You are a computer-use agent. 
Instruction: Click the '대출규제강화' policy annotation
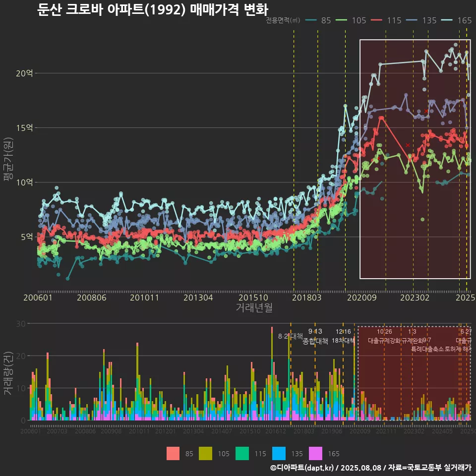tap(384, 341)
